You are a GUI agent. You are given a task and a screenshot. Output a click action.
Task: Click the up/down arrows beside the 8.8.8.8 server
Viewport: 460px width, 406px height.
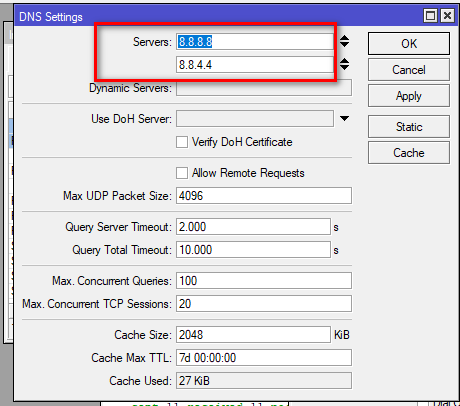point(344,41)
